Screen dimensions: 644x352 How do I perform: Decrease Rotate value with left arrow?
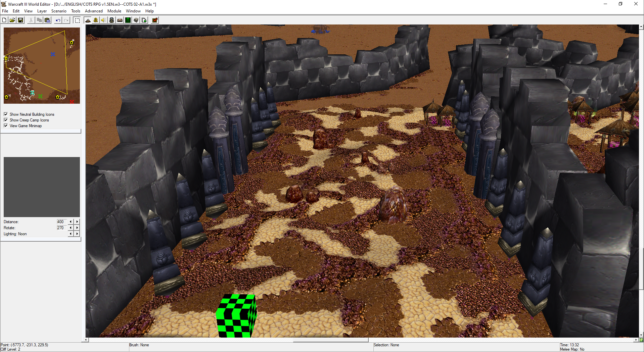pyautogui.click(x=71, y=228)
